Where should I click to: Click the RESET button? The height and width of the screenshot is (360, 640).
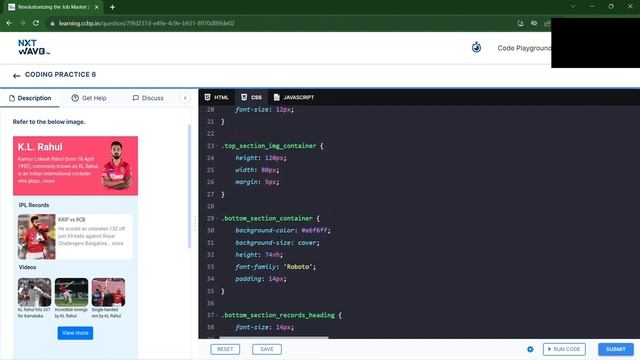click(225, 349)
